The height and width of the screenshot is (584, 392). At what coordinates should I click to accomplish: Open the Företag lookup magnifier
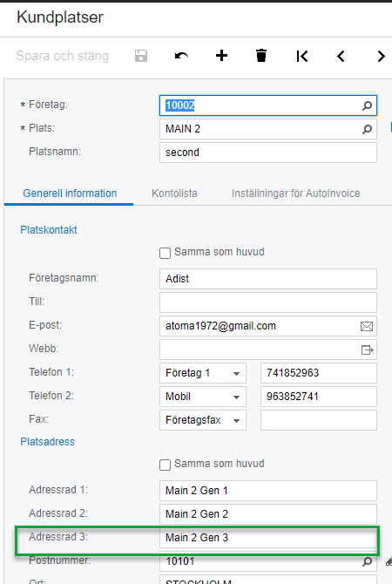(x=367, y=105)
